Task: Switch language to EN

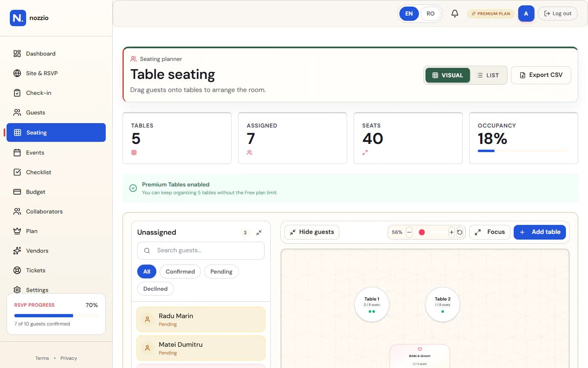Action: tap(409, 13)
